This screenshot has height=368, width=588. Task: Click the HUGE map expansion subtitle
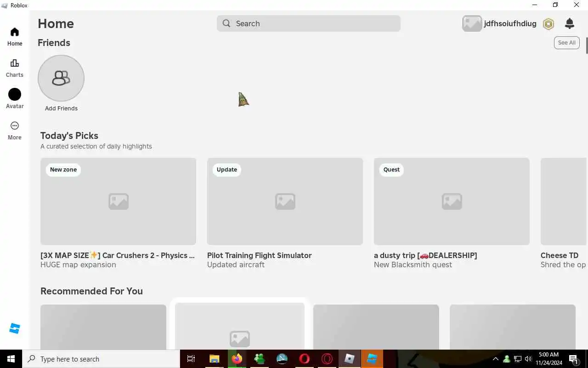point(78,265)
